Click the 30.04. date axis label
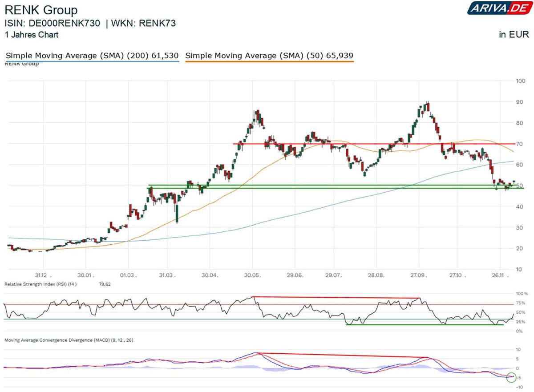Screen dimensions: 534x392 pyautogui.click(x=210, y=275)
